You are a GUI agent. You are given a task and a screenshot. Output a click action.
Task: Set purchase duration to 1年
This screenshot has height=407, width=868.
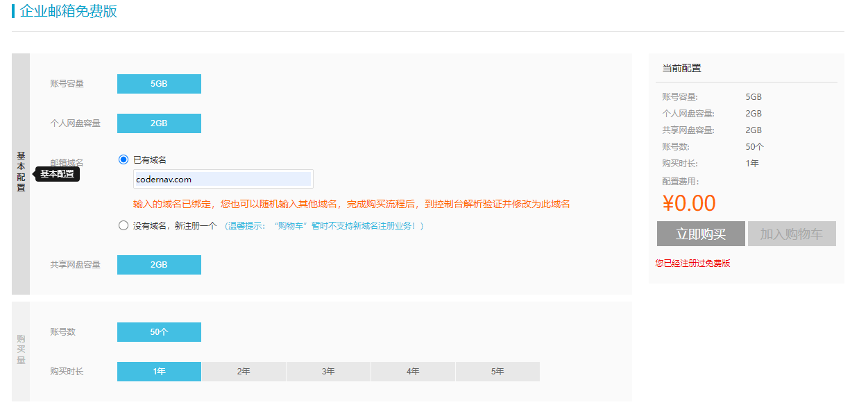[159, 372]
